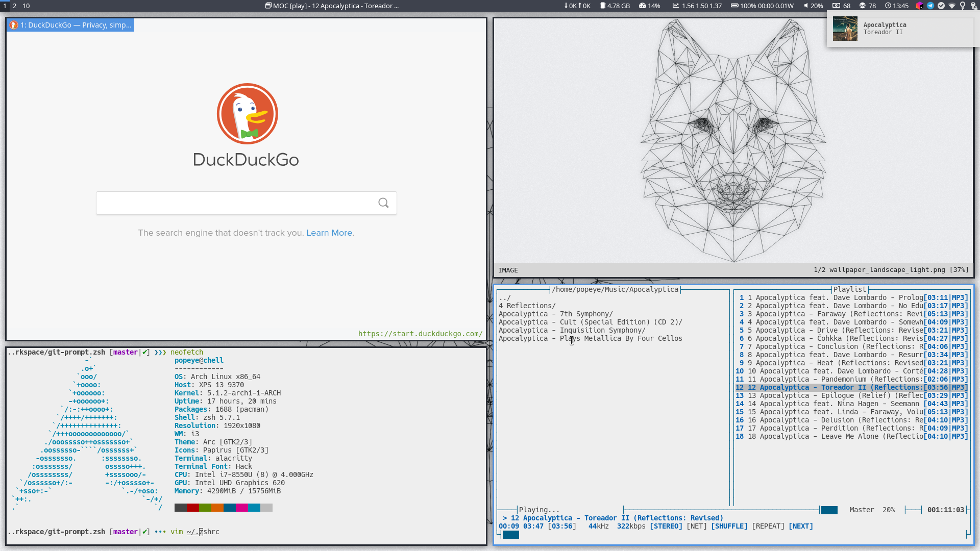Toggle the NEXT option in MOC
The width and height of the screenshot is (980, 551).
[x=800, y=526]
